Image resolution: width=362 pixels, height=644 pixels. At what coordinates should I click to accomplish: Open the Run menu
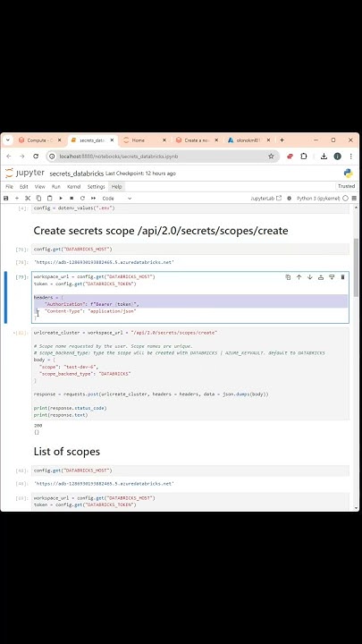(x=55, y=186)
